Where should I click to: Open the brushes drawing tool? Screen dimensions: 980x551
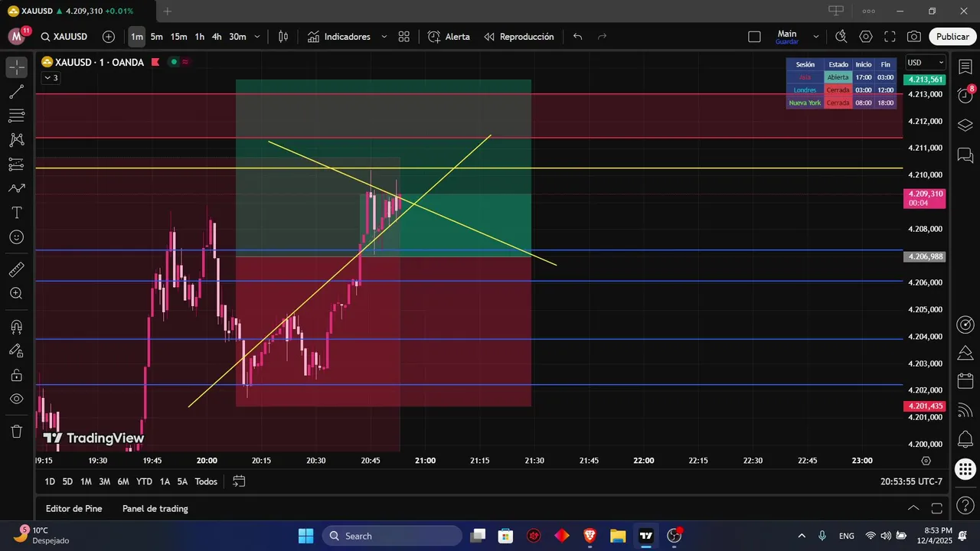click(x=17, y=188)
